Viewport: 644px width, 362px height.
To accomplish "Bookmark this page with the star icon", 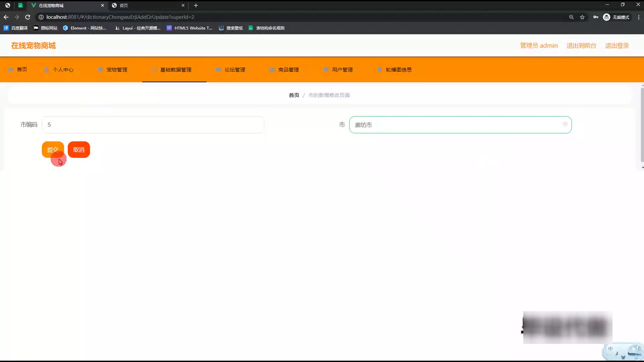I will click(582, 17).
